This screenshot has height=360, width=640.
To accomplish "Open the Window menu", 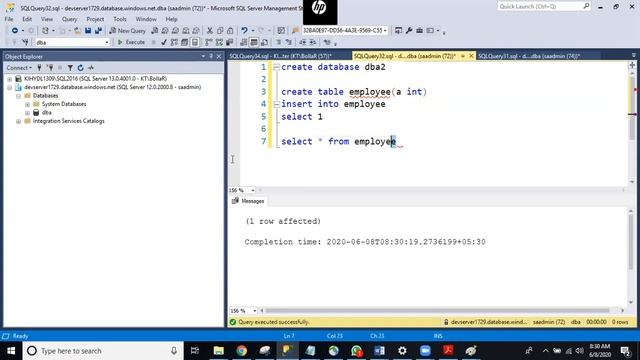I will point(146,19).
